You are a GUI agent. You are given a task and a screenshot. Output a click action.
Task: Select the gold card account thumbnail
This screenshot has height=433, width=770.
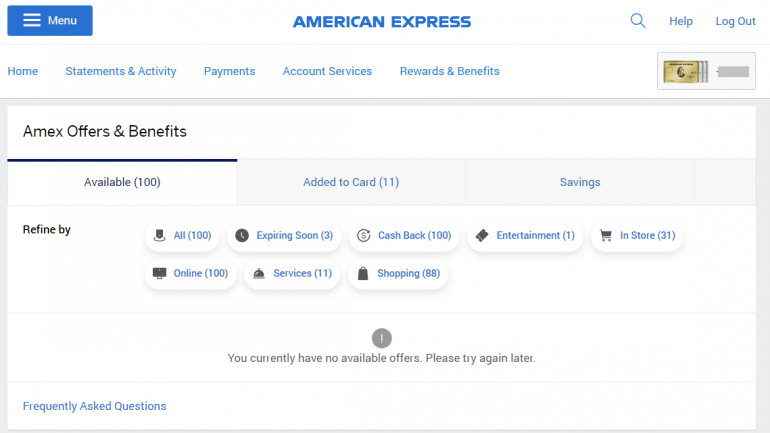(706, 71)
